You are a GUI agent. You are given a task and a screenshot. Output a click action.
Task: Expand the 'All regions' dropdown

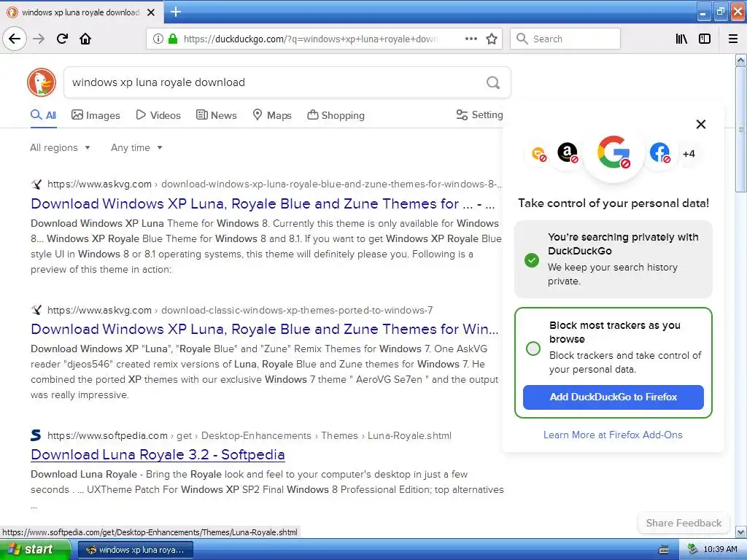pos(60,147)
